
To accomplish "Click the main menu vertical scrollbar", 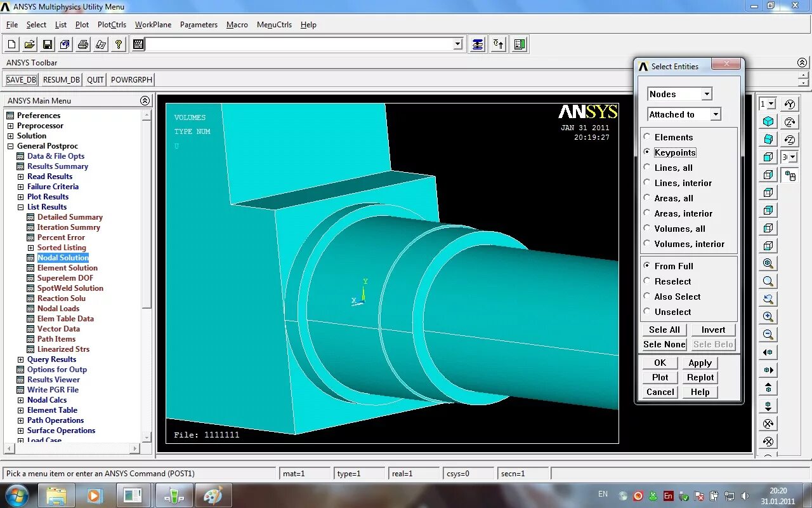I will click(x=147, y=276).
